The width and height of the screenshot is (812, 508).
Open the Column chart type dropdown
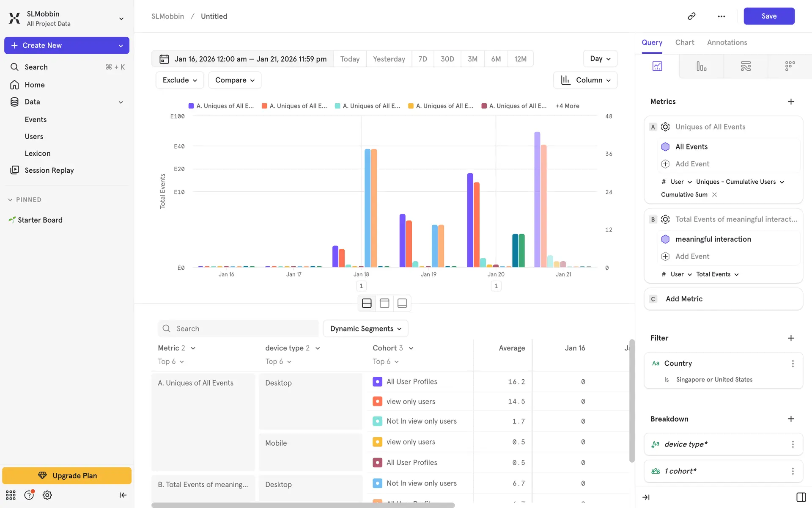pos(585,80)
